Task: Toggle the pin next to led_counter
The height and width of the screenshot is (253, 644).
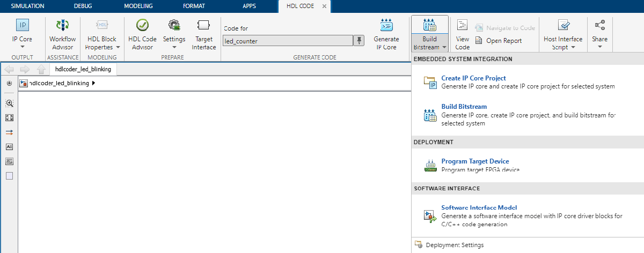Action: coord(359,41)
